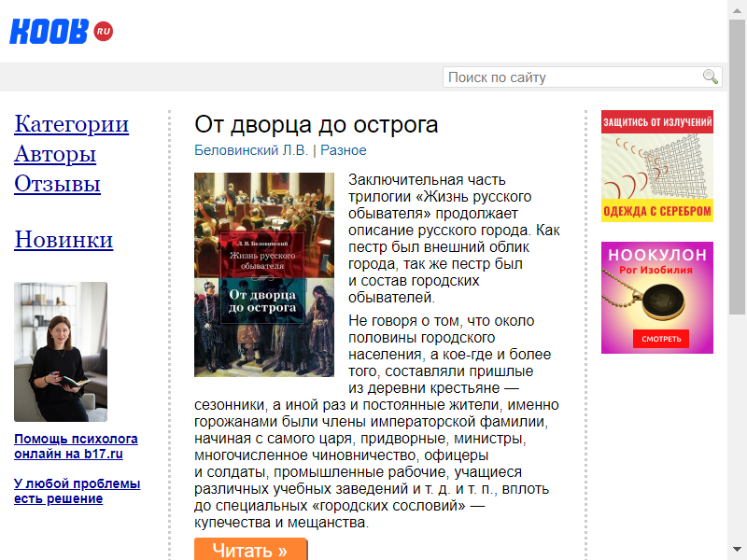
Task: Click the KOOB.ru site logo
Action: (62, 32)
